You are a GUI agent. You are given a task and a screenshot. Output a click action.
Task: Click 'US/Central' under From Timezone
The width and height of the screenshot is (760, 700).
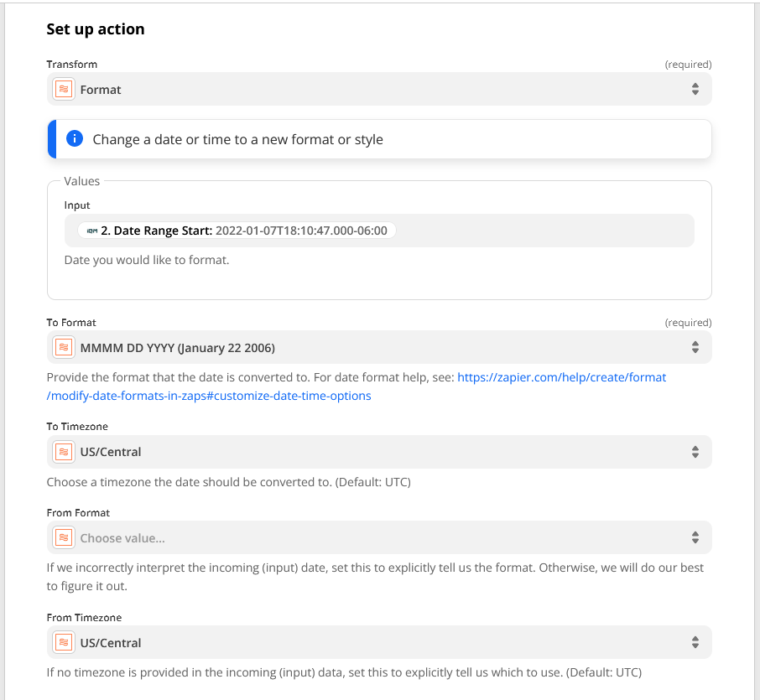[111, 643]
